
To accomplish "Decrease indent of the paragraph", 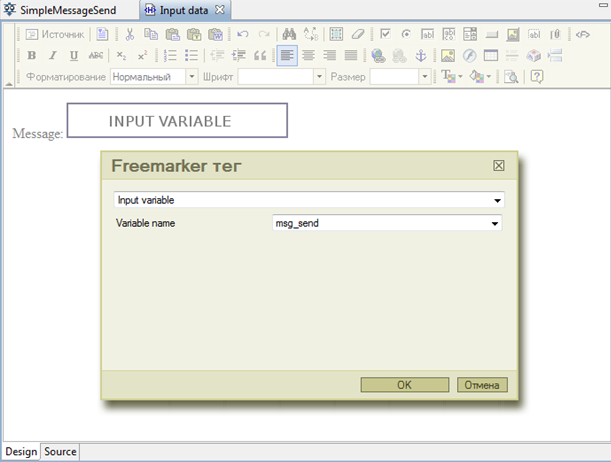I will coord(217,56).
